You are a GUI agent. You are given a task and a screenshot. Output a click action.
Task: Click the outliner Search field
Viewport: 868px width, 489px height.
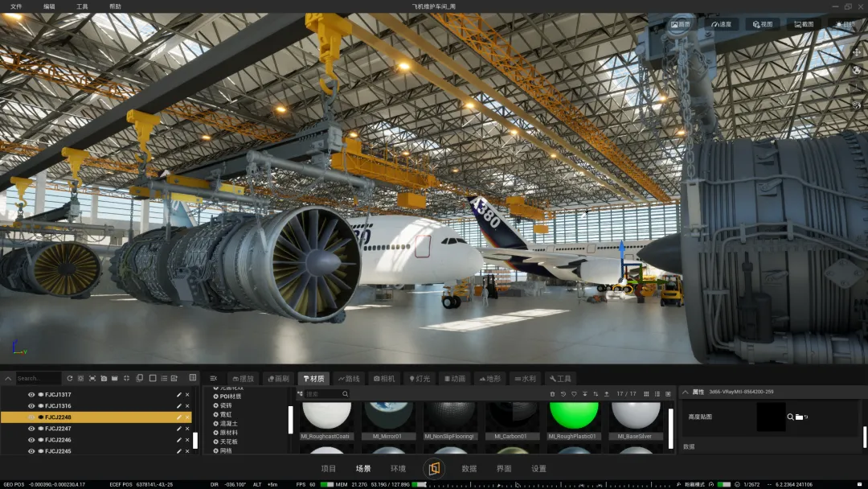coord(39,378)
